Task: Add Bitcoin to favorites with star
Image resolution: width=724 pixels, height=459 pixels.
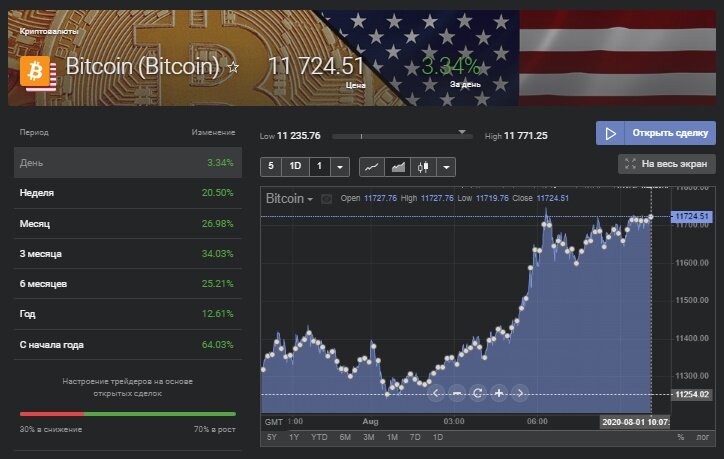Action: (x=233, y=67)
